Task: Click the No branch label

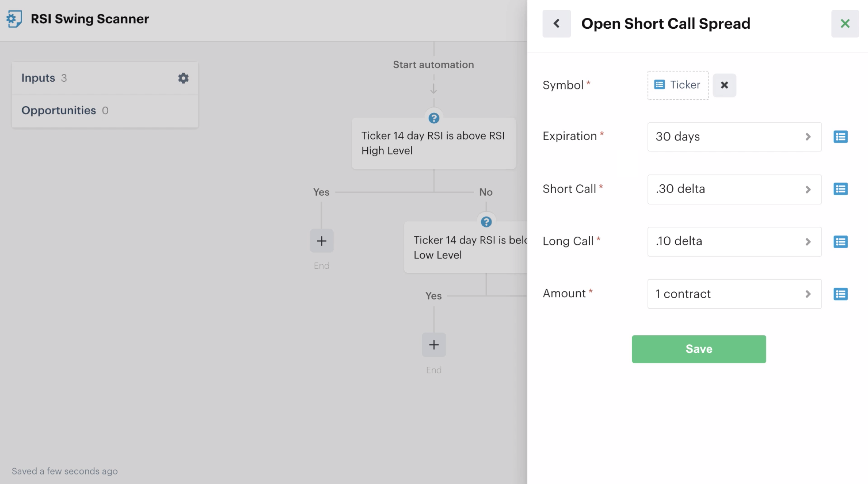Action: 486,192
